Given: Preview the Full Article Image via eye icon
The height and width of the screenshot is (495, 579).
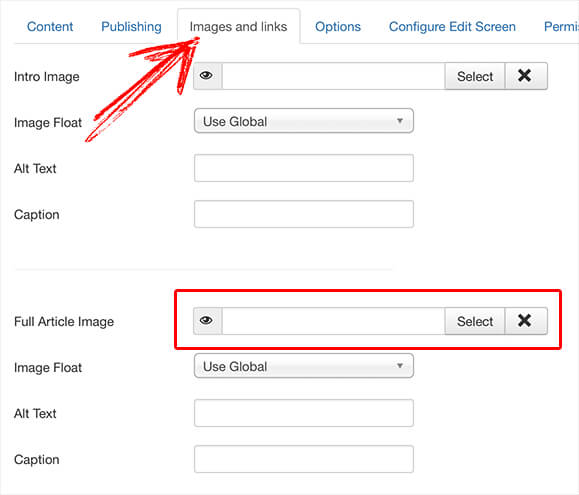Looking at the screenshot, I should [208, 321].
